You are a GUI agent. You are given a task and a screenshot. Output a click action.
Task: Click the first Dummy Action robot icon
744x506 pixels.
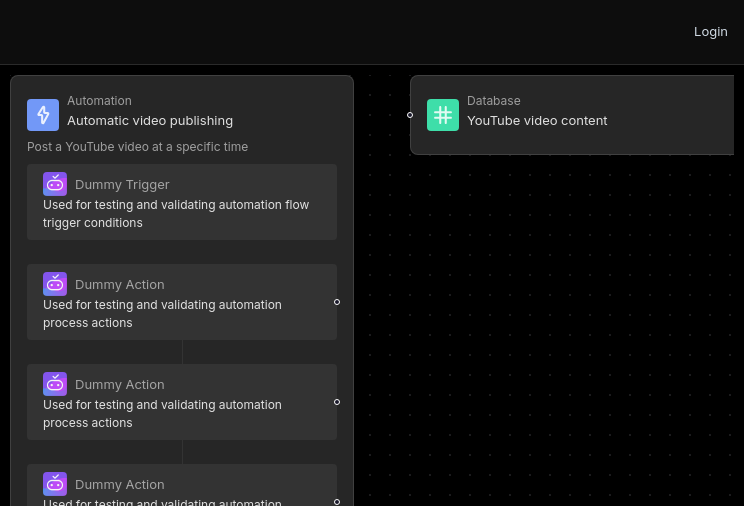(x=55, y=284)
